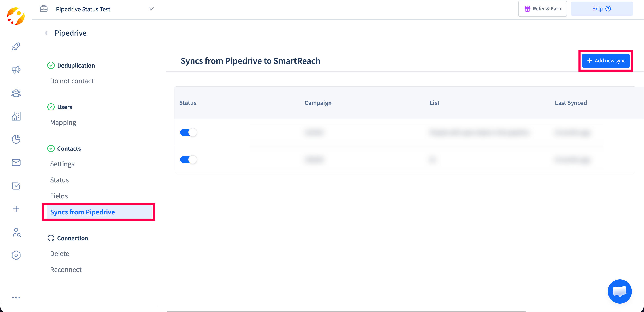The width and height of the screenshot is (644, 312).
Task: Click the Refer & Earn button
Action: point(542,9)
